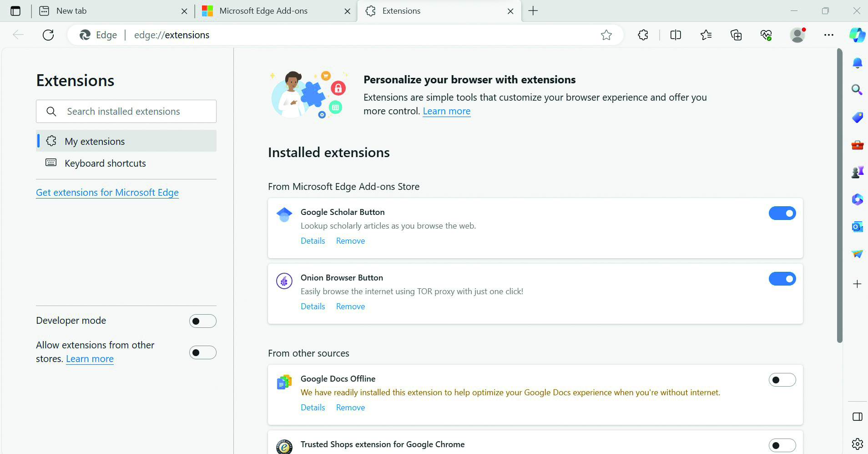Remove Onion Browser Button extension
The height and width of the screenshot is (454, 868).
pyautogui.click(x=350, y=306)
